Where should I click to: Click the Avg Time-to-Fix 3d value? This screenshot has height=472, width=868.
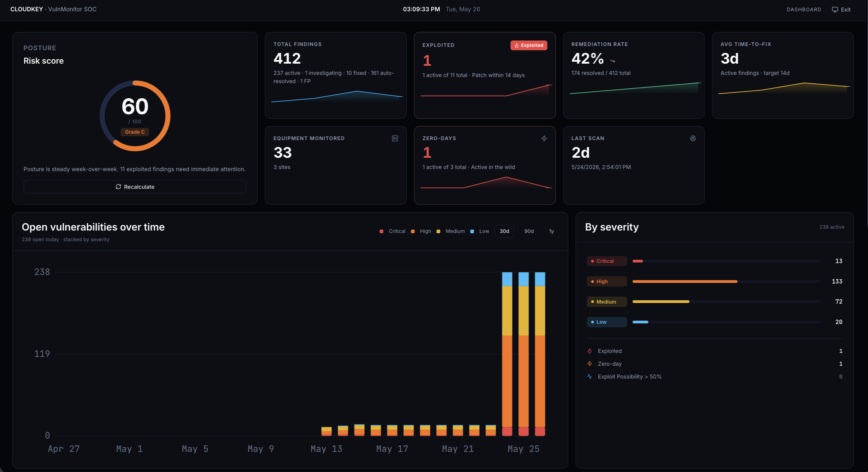click(x=730, y=59)
